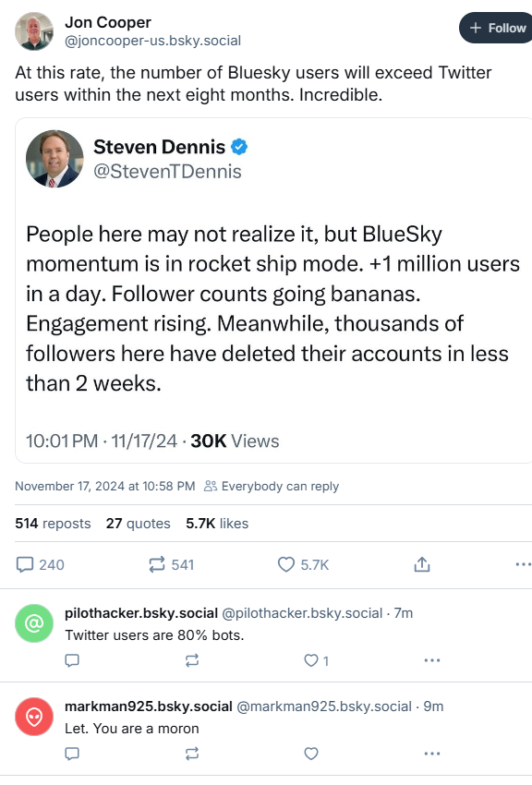Reply to markman925's comment with the bubble icon
532x785 pixels.
tap(72, 754)
